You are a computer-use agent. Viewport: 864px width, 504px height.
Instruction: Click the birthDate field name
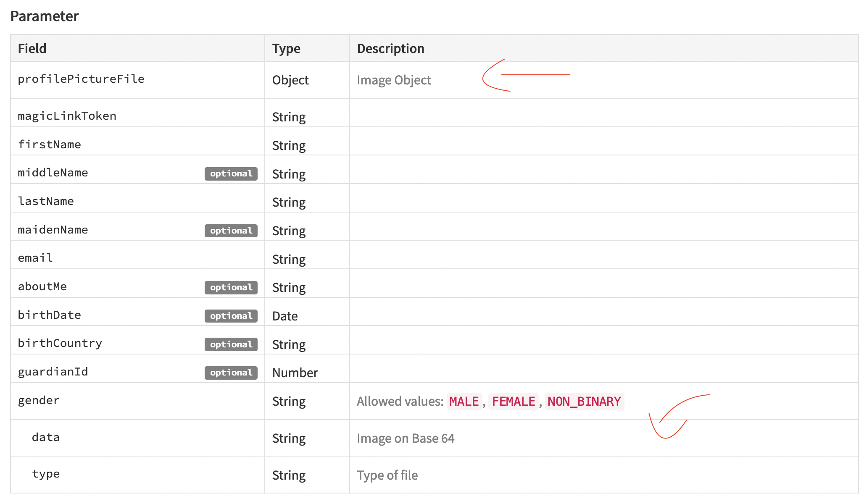[x=50, y=315]
